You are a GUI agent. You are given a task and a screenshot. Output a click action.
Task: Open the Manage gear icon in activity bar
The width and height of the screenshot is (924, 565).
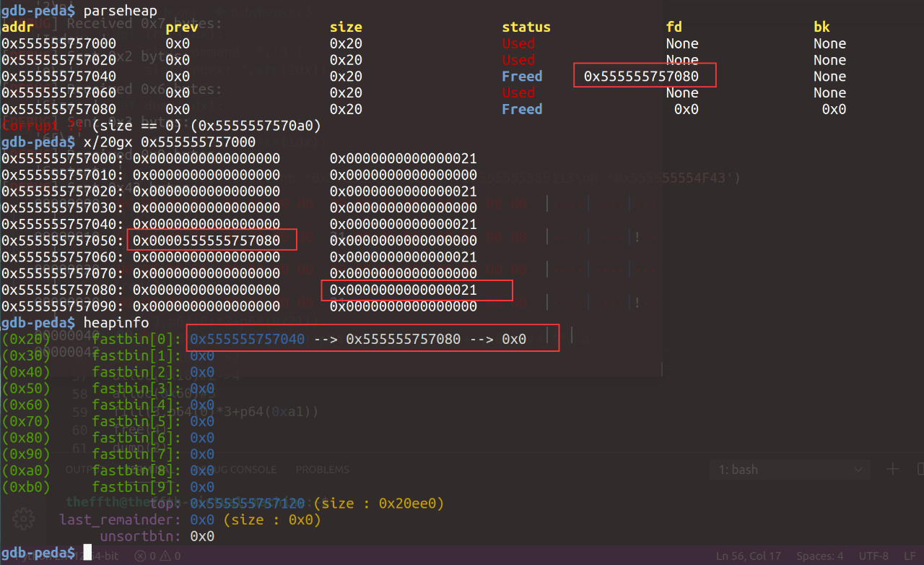pyautogui.click(x=24, y=519)
